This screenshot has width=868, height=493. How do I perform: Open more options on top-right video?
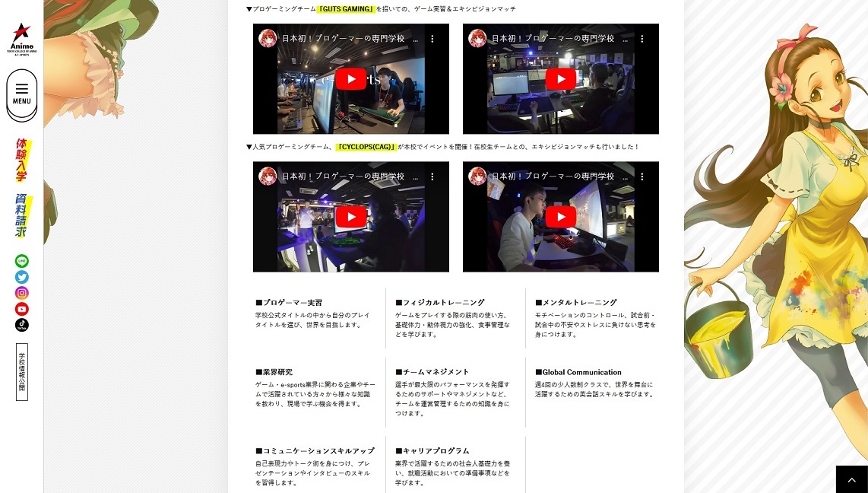click(642, 39)
